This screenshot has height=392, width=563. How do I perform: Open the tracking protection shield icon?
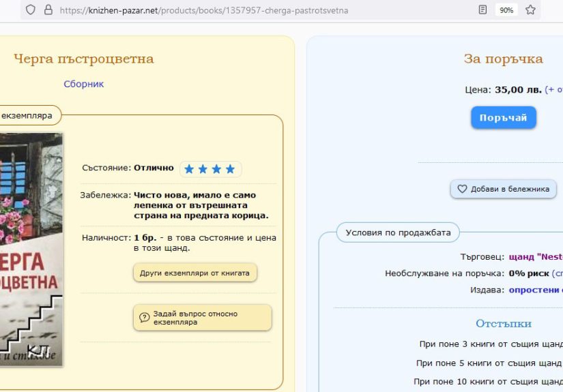coord(31,10)
